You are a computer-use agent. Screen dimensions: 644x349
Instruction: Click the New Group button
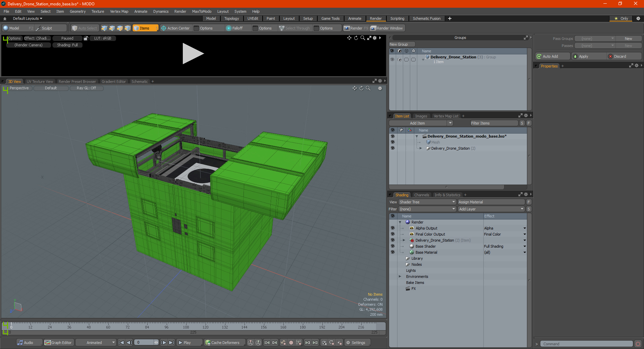(402, 44)
